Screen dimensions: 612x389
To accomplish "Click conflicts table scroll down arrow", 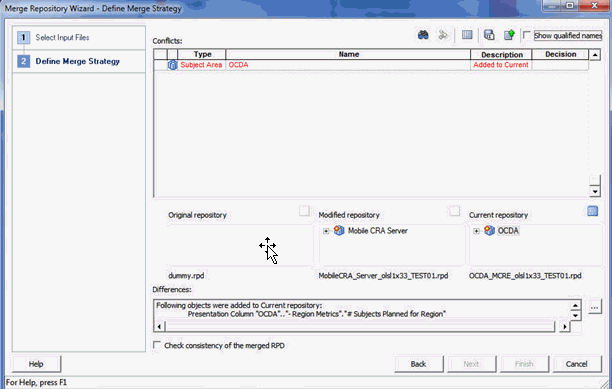I will pos(594,191).
